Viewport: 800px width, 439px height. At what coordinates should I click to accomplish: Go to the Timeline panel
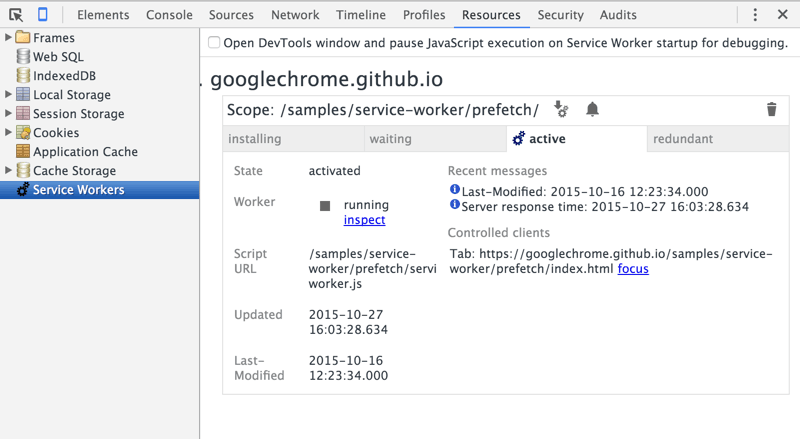point(361,15)
